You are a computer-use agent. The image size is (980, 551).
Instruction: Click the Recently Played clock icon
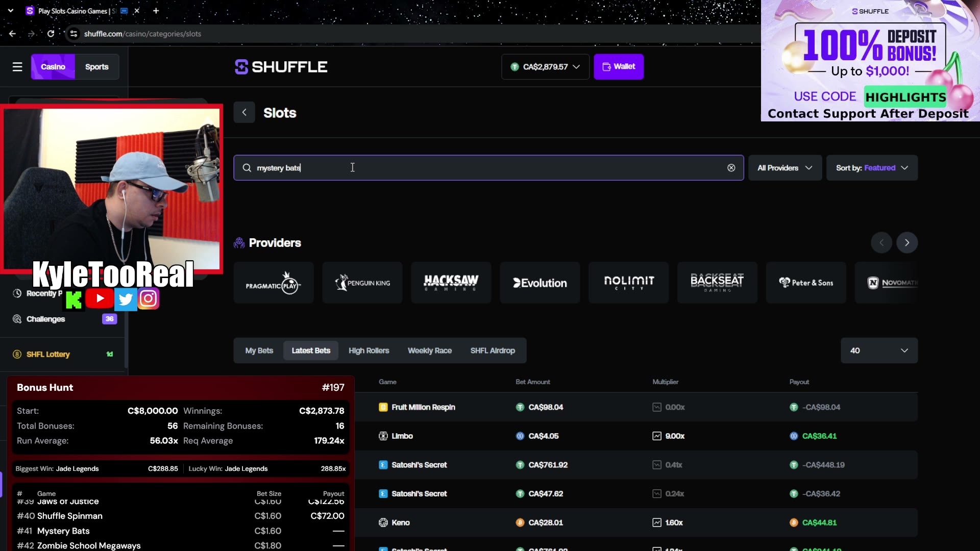[17, 293]
